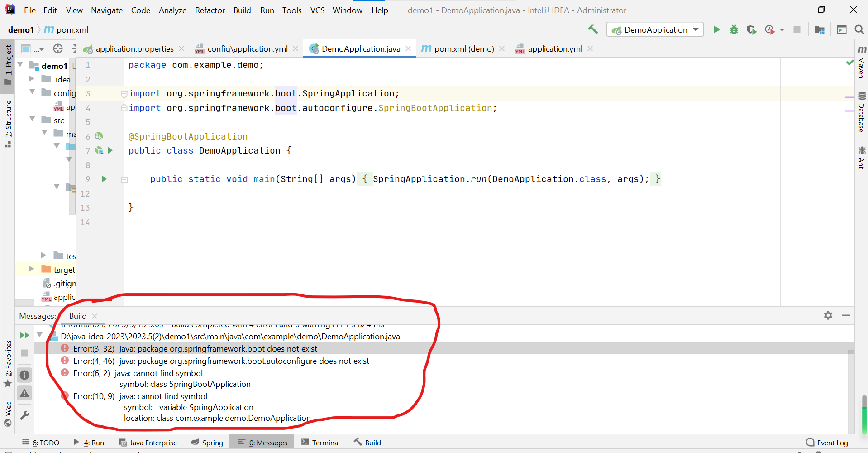Image resolution: width=868 pixels, height=453 pixels.
Task: Start debugging with the bug icon
Action: [x=734, y=29]
